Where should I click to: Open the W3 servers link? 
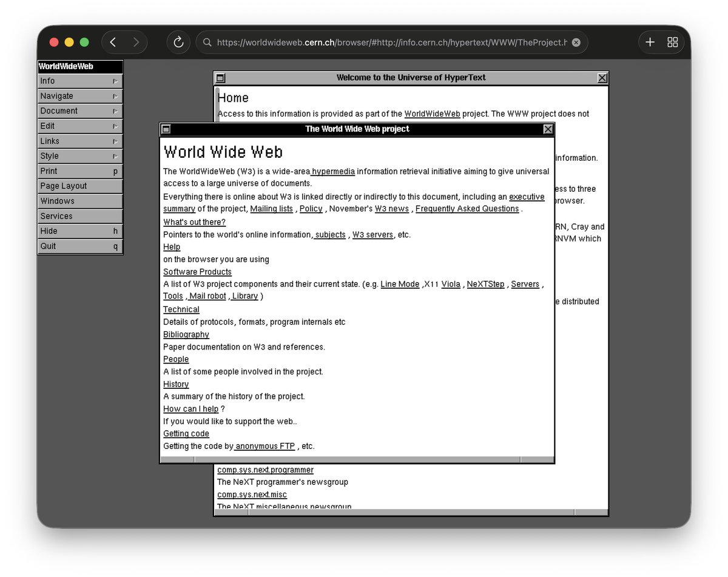point(372,235)
